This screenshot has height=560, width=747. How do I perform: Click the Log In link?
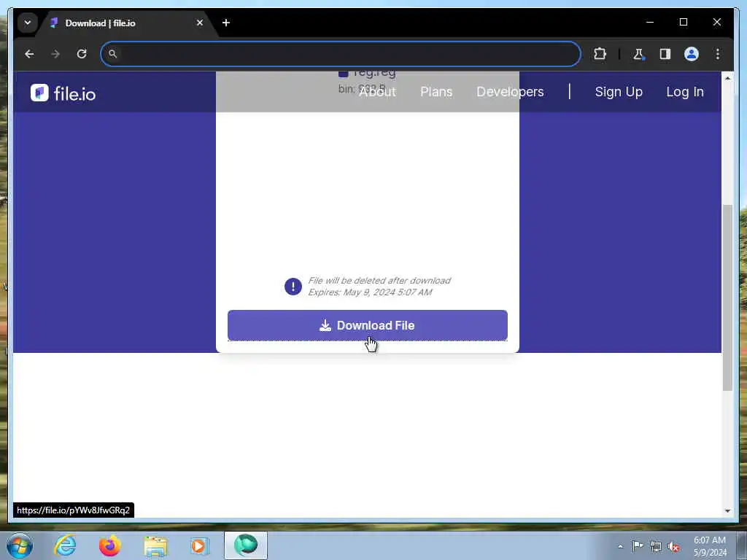[x=684, y=92]
